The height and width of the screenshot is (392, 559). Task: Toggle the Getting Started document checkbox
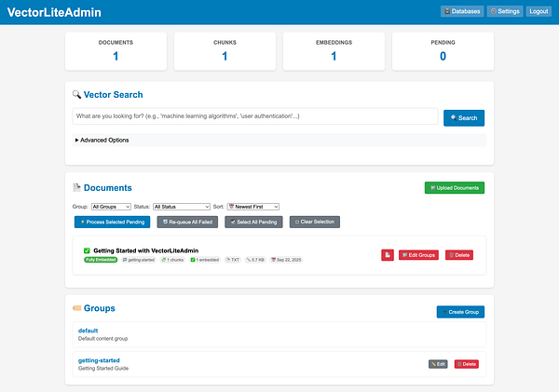87,250
